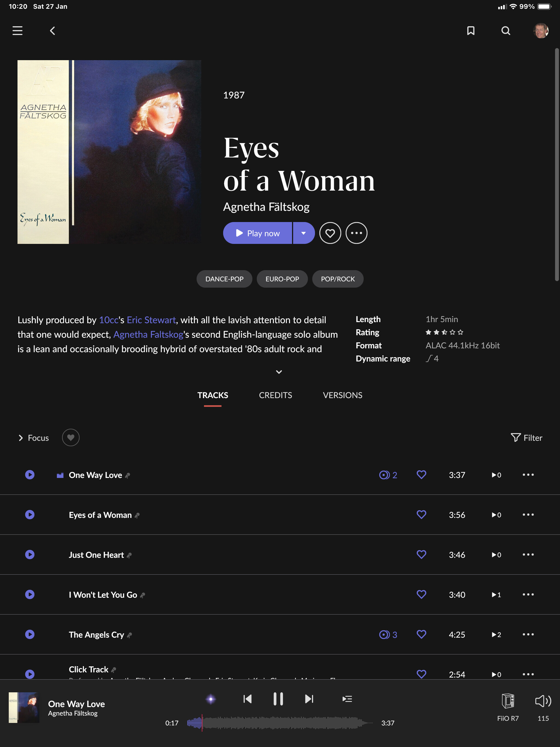560x747 pixels.
Task: Favorite I Won't Let You Go
Action: click(421, 594)
